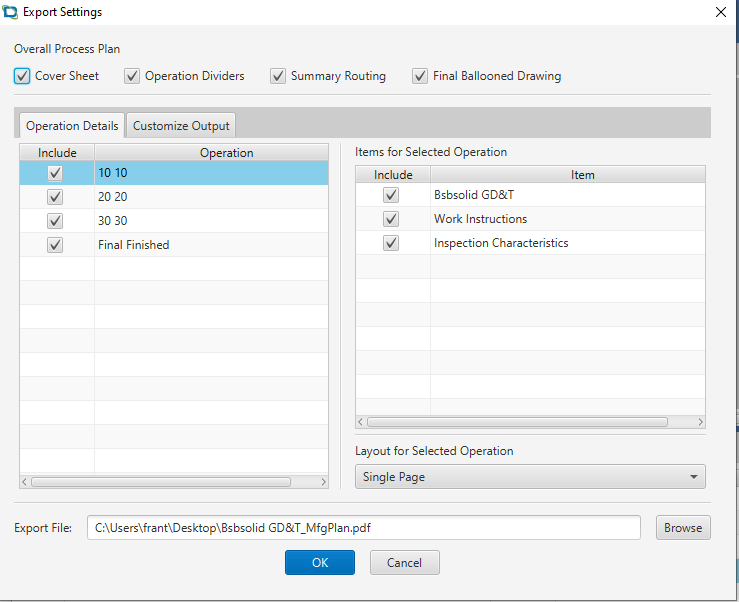Viewport: 739px width, 602px height.
Task: Click the operations table horizontal scrollbar thumb
Action: pos(161,482)
